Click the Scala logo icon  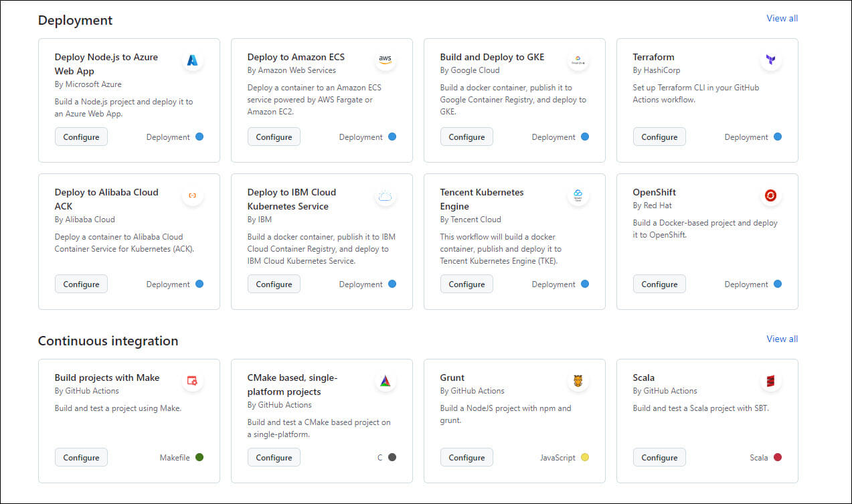[x=770, y=381]
